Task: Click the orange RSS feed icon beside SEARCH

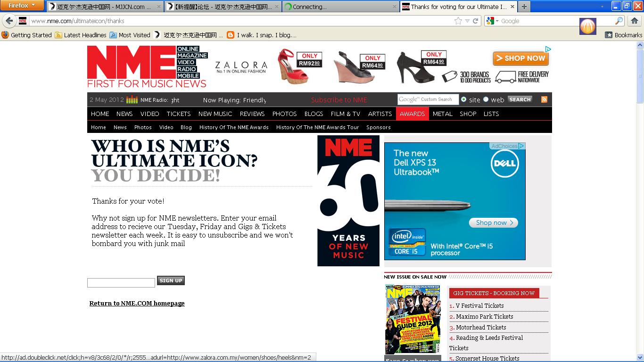Action: coord(544,99)
